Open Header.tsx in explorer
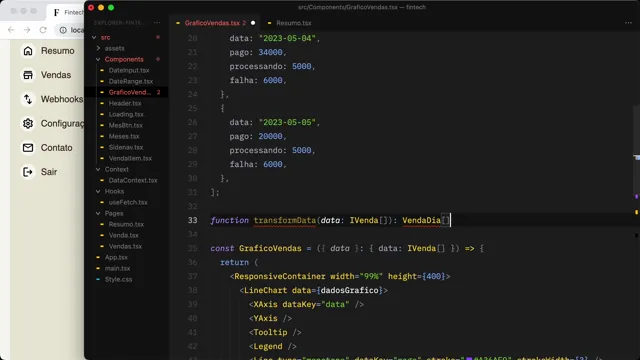The width and height of the screenshot is (640, 360). tap(125, 104)
